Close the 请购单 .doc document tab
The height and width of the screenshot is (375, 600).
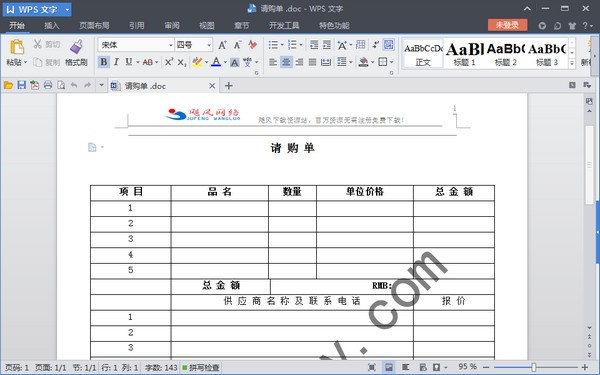pyautogui.click(x=212, y=86)
